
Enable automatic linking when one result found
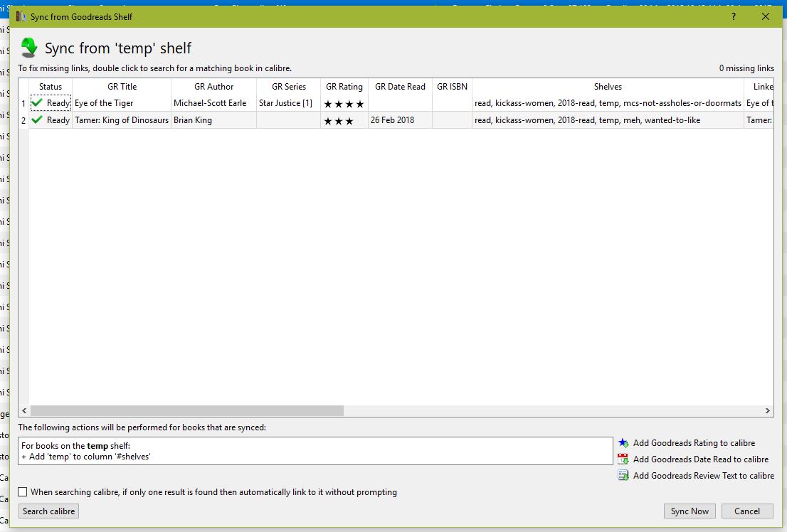coord(23,492)
